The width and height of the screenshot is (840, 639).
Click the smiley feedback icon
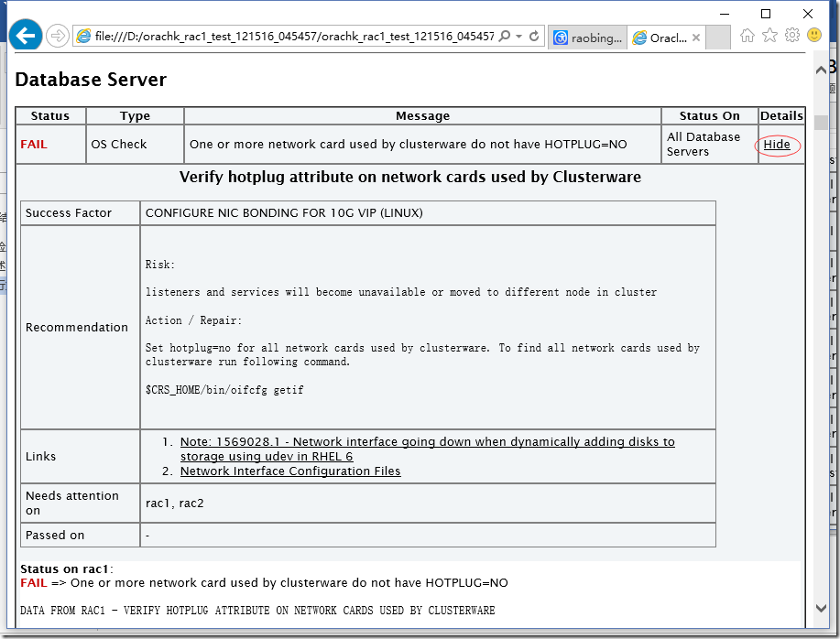813,36
